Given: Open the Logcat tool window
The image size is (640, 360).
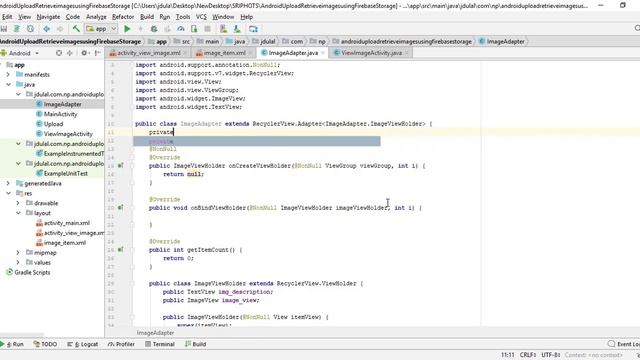Looking at the screenshot, I should click(83, 344).
